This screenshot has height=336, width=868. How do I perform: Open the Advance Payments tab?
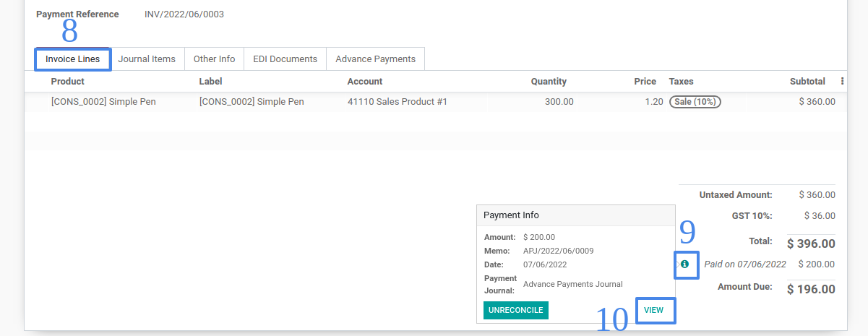[x=375, y=59]
